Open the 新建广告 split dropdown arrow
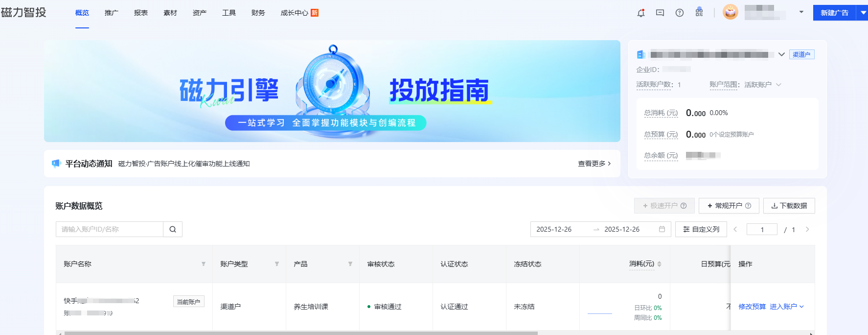868x335 pixels. 862,13
